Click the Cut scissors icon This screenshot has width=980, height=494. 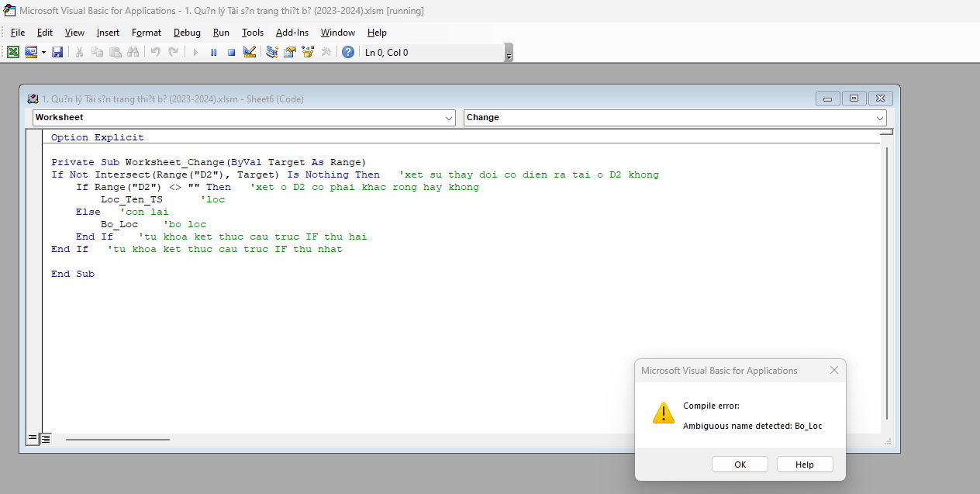coord(79,52)
